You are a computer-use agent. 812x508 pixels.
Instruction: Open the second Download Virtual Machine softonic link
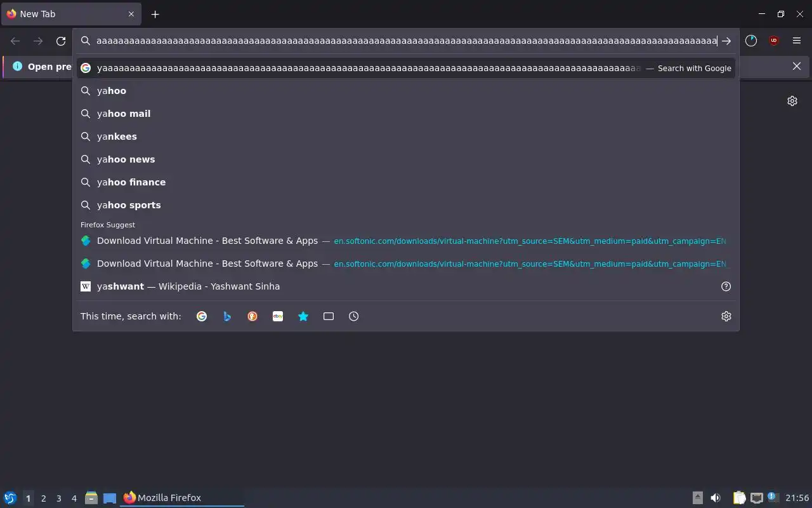(x=406, y=264)
